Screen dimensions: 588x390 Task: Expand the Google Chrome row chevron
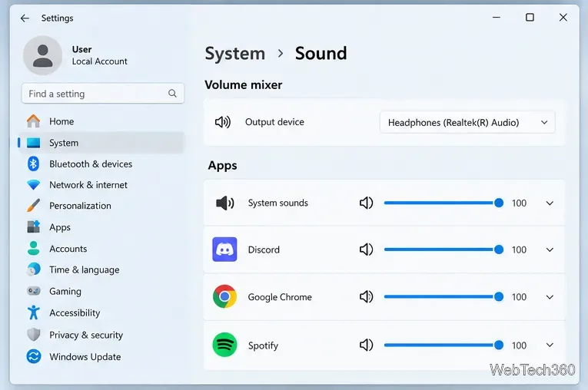550,297
